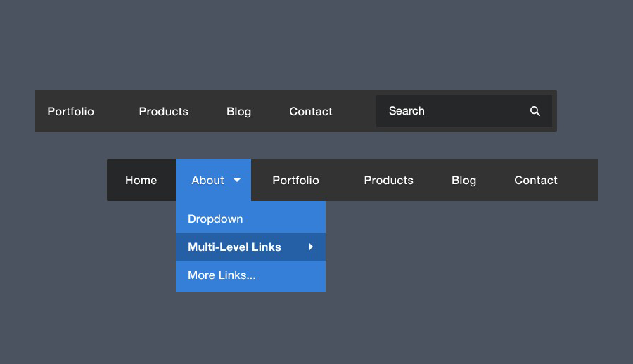
Task: Click the magnifier search icon
Action: click(535, 111)
